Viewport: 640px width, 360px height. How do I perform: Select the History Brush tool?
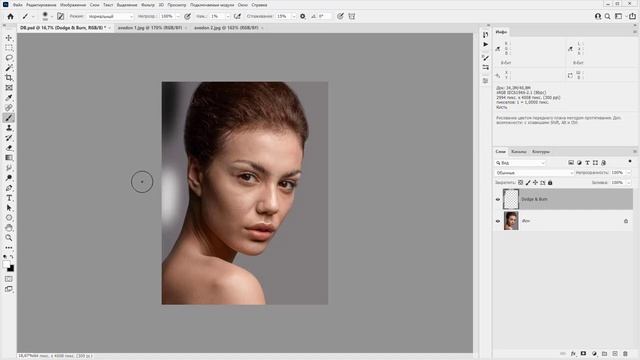[9, 138]
